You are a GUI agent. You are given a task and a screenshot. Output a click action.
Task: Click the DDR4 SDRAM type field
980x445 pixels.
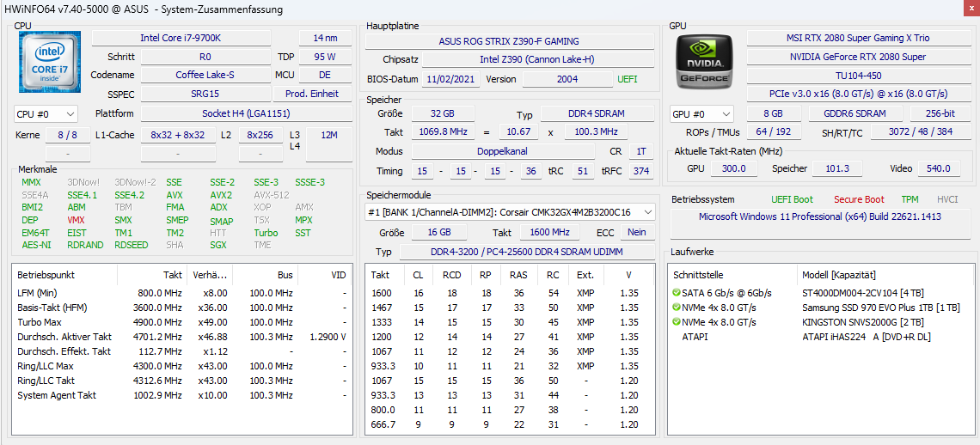click(x=597, y=114)
